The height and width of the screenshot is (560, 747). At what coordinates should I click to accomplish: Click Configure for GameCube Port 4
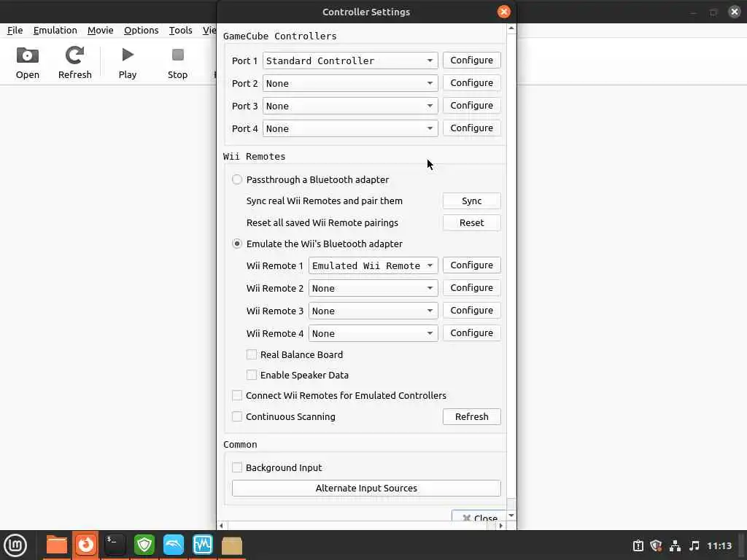(x=472, y=128)
